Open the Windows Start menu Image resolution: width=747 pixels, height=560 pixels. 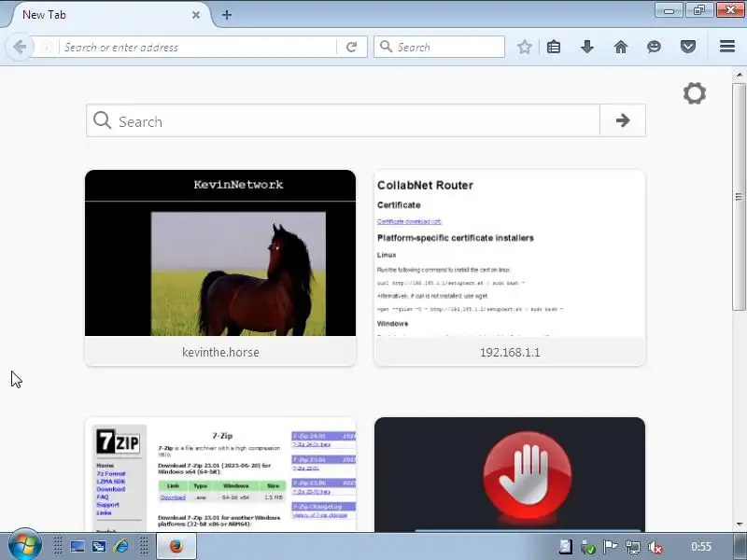(24, 546)
